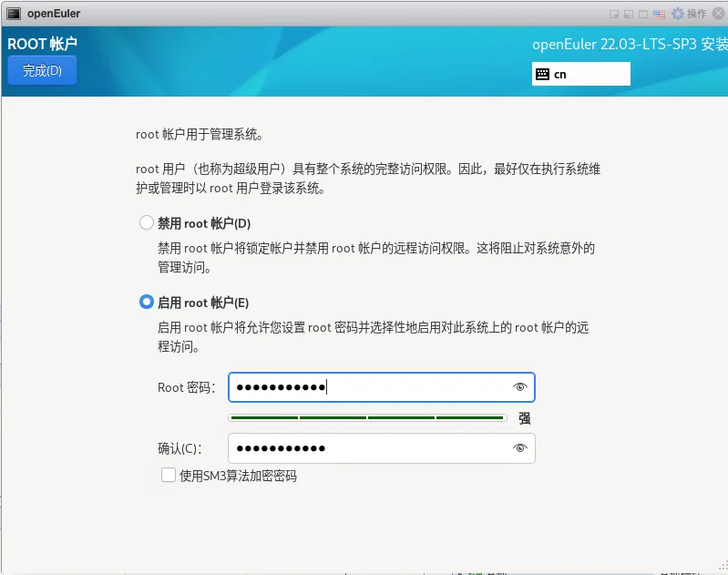Select the 禁用 root 帐户(D) radio button
This screenshot has width=728, height=575.
147,222
